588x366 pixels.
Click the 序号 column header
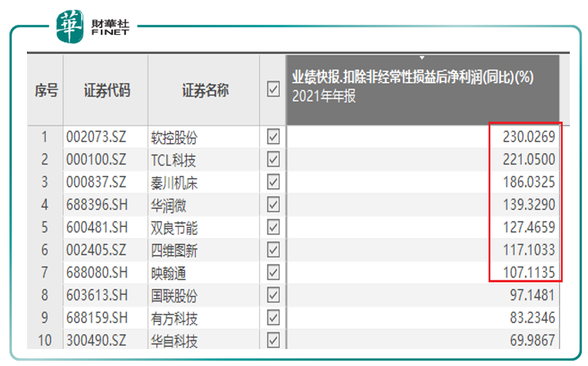click(46, 90)
